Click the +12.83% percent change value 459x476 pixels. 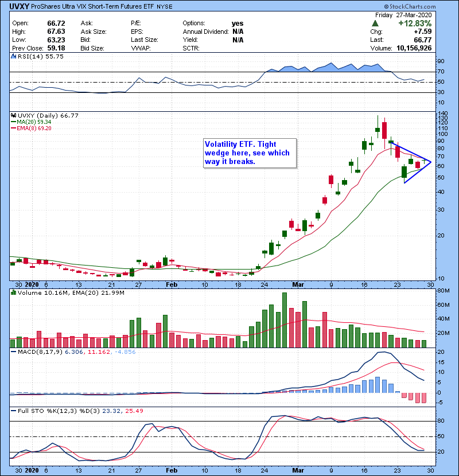tap(415, 24)
